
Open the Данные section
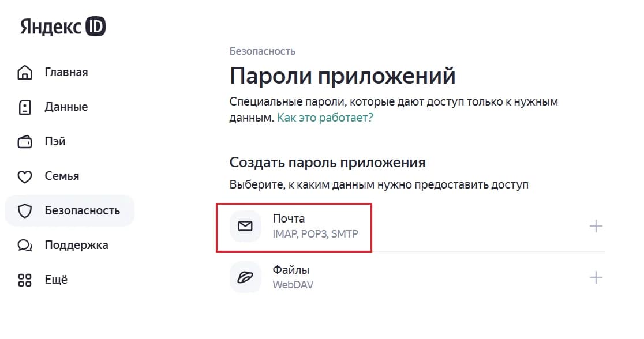(x=66, y=107)
